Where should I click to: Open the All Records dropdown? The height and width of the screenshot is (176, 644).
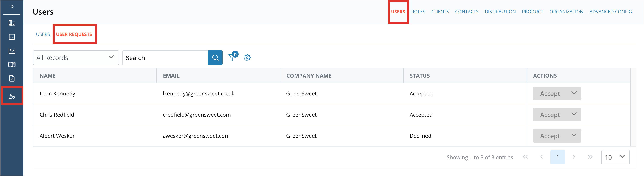point(76,57)
